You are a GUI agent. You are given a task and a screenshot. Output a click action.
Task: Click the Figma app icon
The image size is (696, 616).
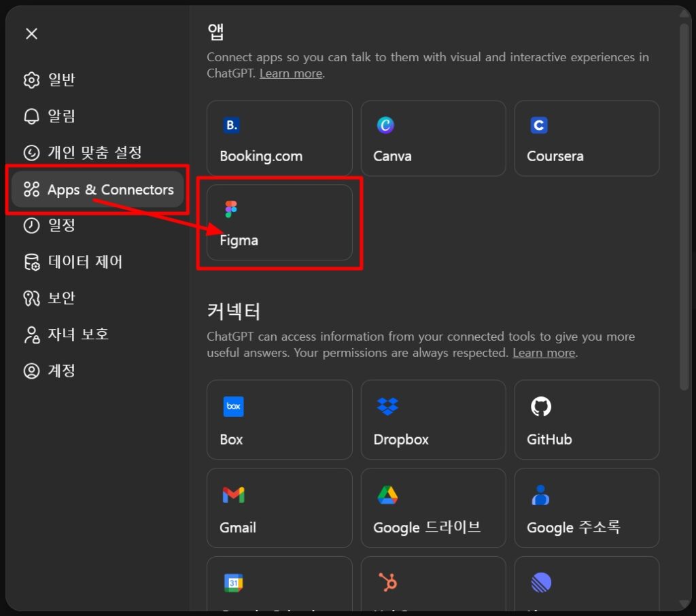(x=231, y=209)
